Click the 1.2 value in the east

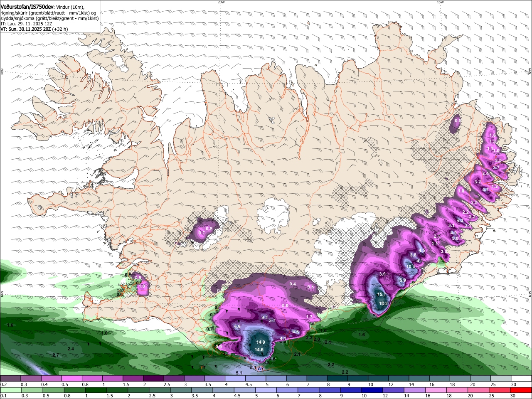pos(495,187)
